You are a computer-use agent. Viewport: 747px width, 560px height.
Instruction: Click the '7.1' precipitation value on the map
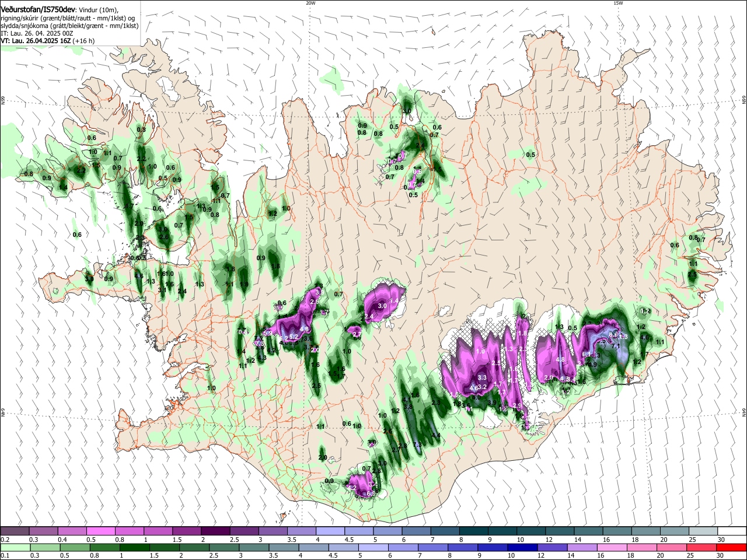[615, 346]
